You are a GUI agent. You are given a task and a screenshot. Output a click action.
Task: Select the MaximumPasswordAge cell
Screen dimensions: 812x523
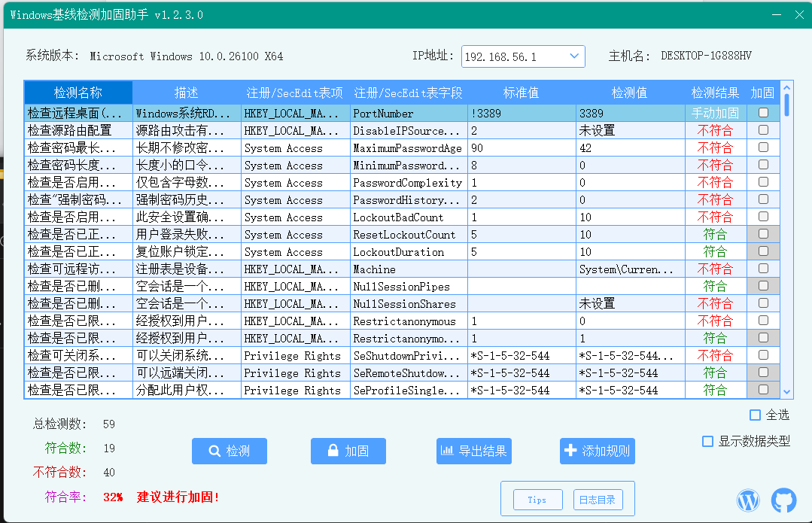409,148
